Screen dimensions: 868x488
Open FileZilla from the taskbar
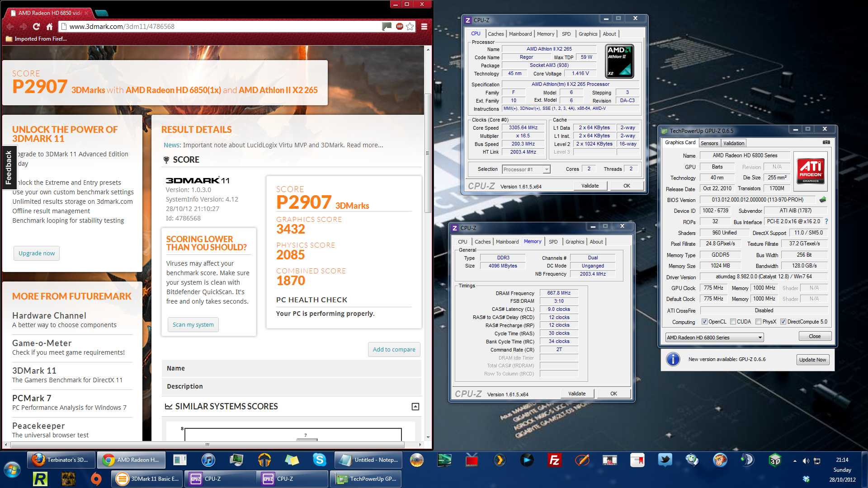click(x=554, y=460)
